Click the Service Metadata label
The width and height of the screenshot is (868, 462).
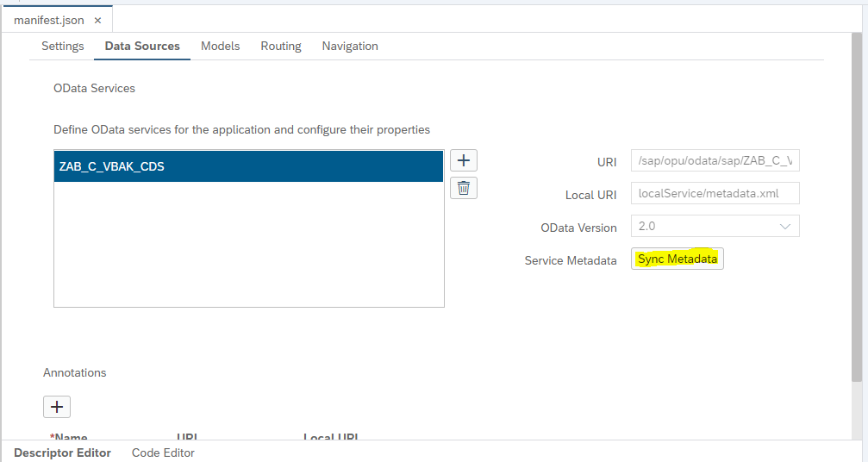570,260
